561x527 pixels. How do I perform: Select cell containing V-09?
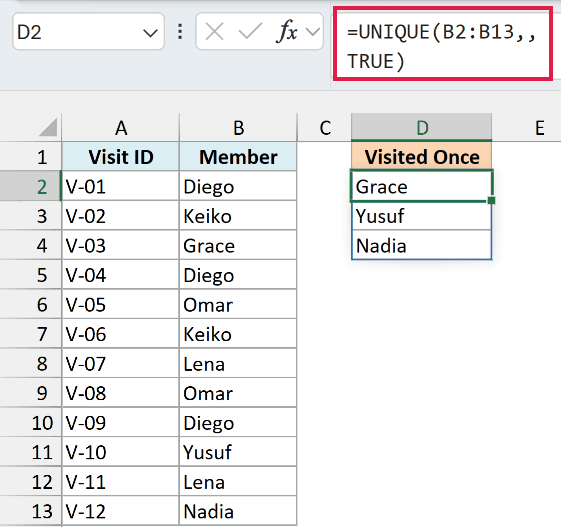121,423
